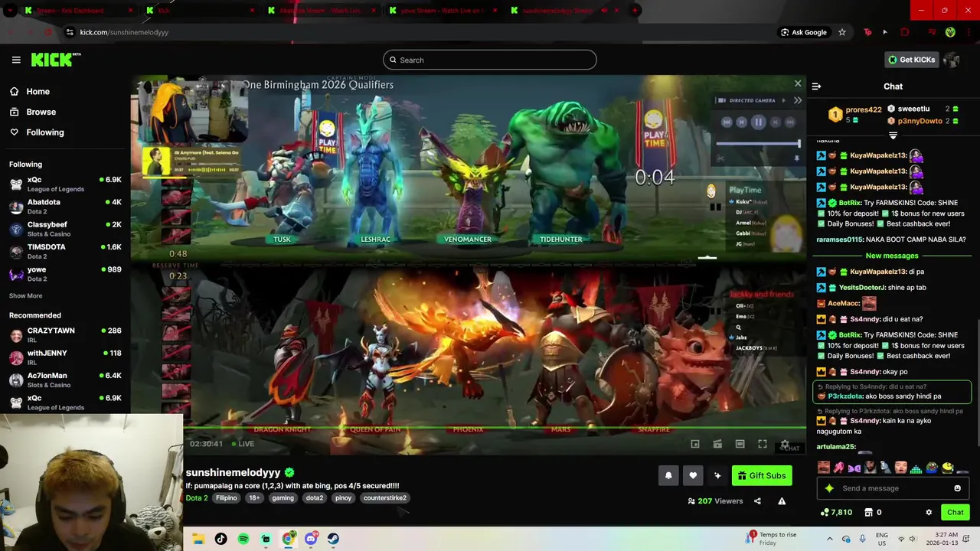The height and width of the screenshot is (551, 980).
Task: Open a new browser tab
Action: point(635,11)
